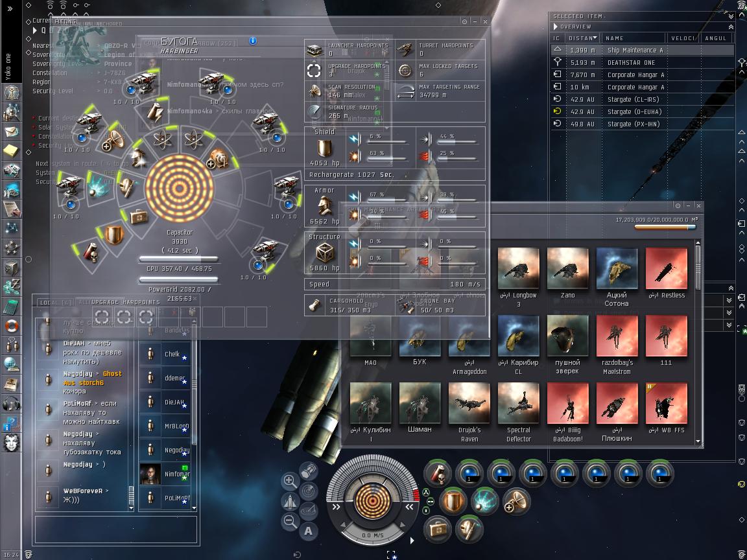Screen dimensions: 747x560
Task: Sort the overview by the Distance column arrow
Action: [x=595, y=38]
